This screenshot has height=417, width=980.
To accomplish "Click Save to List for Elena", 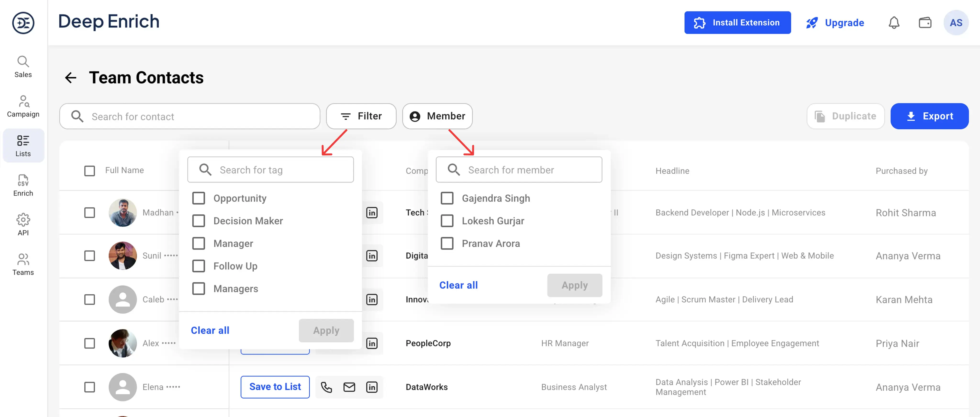I will tap(275, 387).
